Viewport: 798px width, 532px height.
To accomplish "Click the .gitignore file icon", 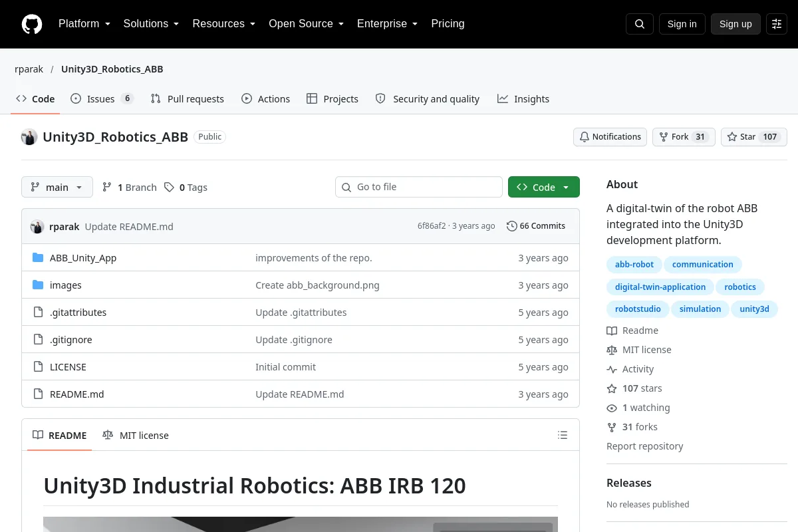I will click(x=38, y=340).
